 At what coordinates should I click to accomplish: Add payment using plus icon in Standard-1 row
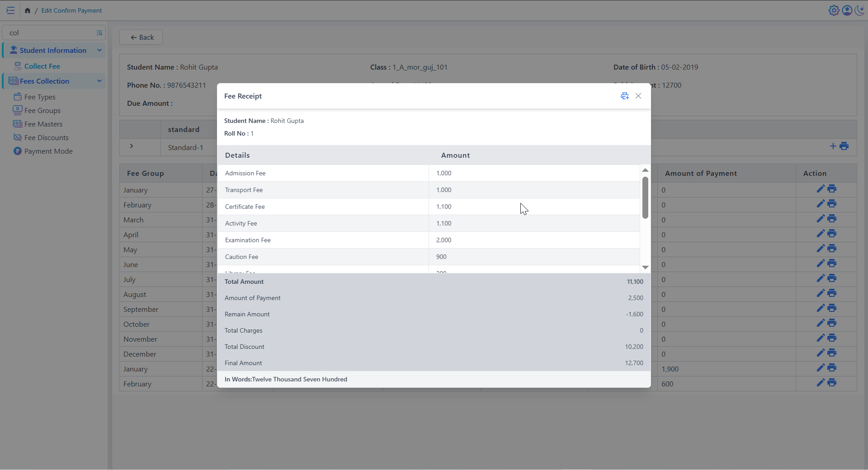pos(833,146)
